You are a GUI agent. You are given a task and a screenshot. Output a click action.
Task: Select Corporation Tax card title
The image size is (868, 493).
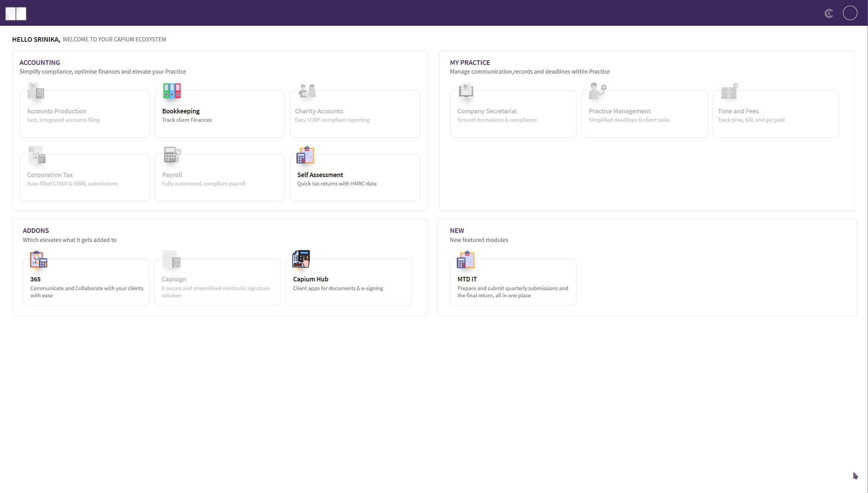tap(50, 175)
